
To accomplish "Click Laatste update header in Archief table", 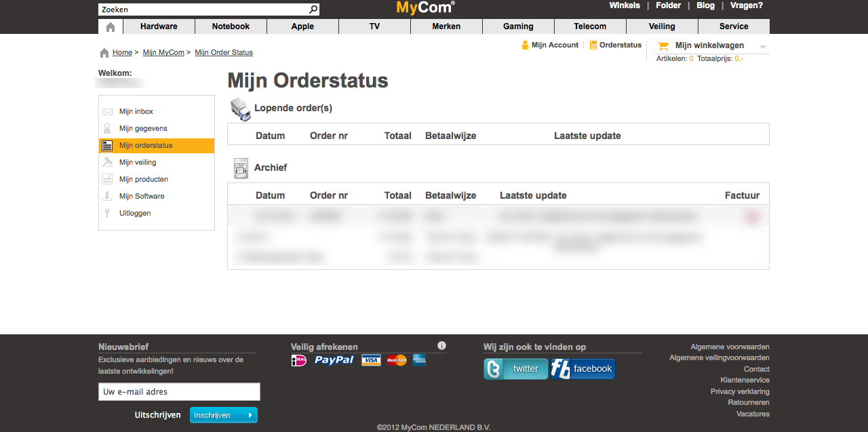I will (533, 195).
